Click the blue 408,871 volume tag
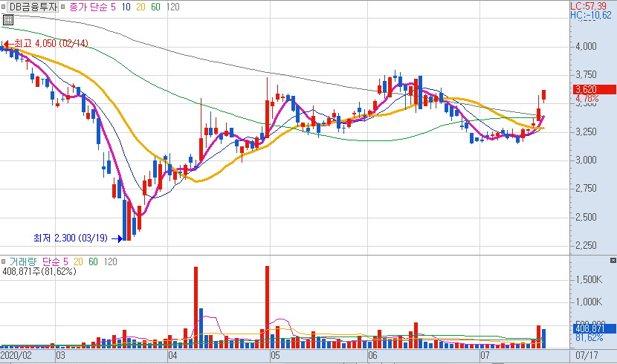 click(x=594, y=328)
